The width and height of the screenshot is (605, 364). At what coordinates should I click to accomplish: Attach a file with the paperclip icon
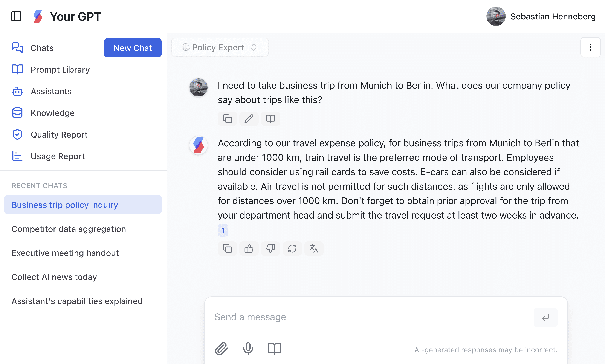[x=222, y=348]
